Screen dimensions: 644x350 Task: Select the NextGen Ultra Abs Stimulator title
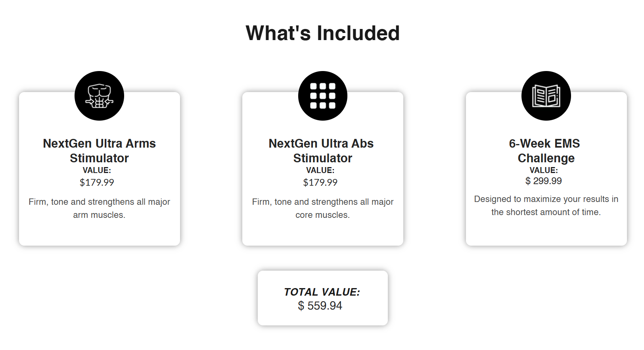coord(321,150)
